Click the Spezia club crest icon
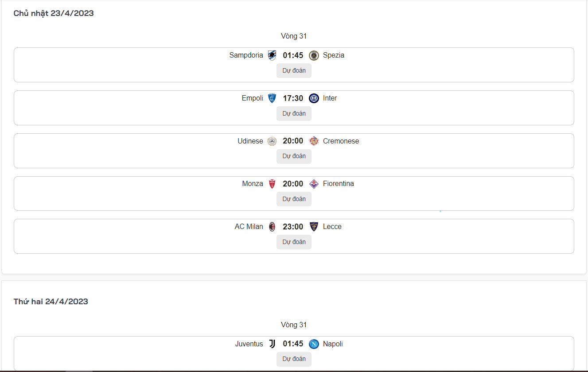 tap(314, 55)
